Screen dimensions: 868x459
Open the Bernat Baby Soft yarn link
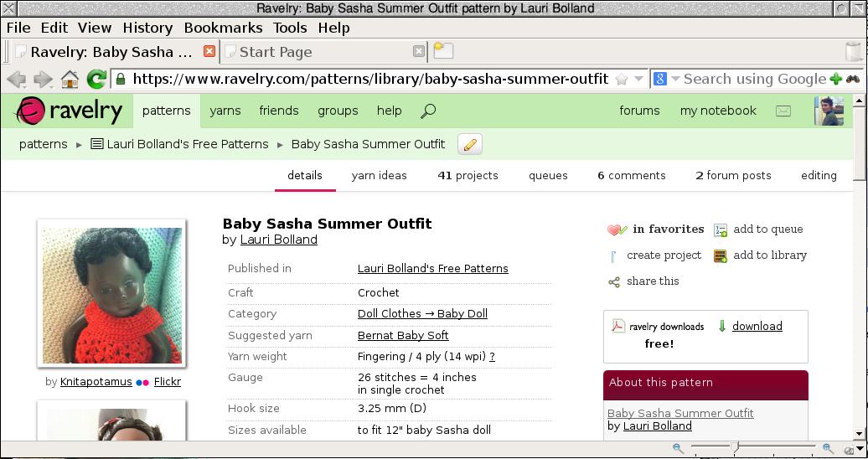(402, 335)
